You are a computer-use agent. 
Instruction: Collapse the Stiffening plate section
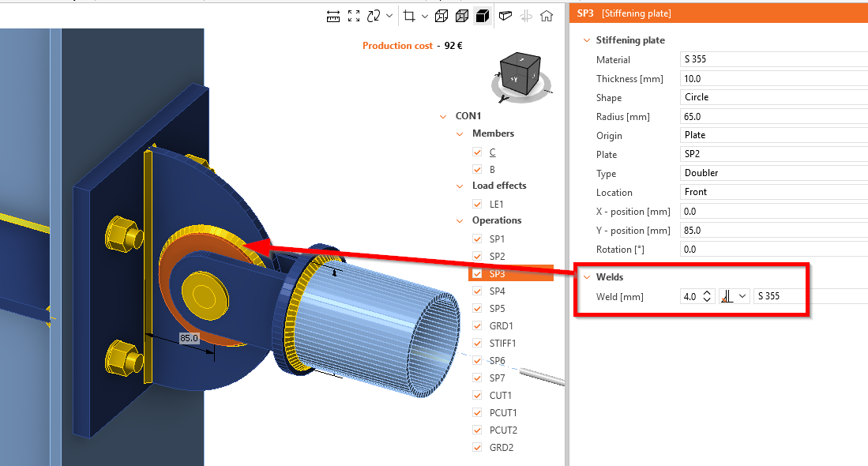click(587, 40)
